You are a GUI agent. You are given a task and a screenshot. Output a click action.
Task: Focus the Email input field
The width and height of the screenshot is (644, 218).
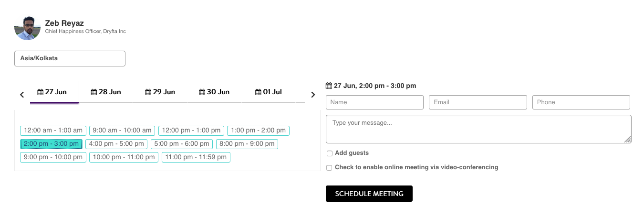pos(478,102)
